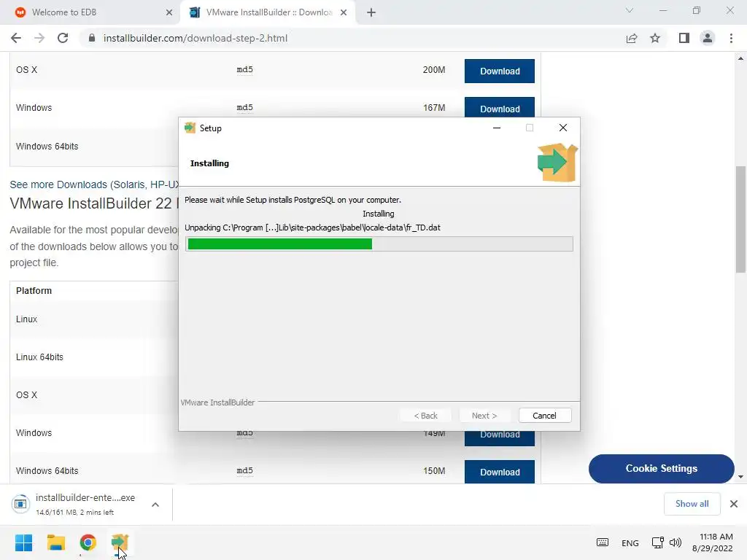Screen dimensions: 747x560
Task: Click the disabled Next button in Setup
Action: click(484, 415)
